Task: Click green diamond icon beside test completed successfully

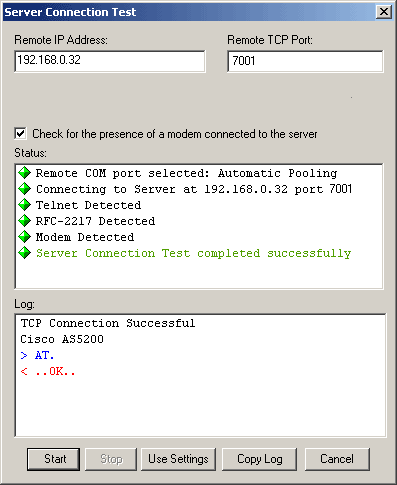Action: click(x=24, y=253)
